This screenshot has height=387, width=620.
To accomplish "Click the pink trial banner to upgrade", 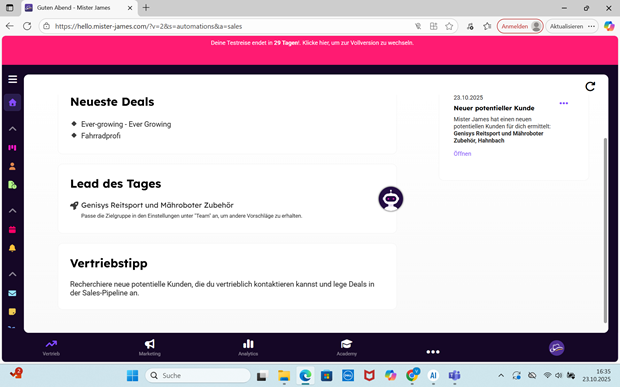I will pos(310,50).
